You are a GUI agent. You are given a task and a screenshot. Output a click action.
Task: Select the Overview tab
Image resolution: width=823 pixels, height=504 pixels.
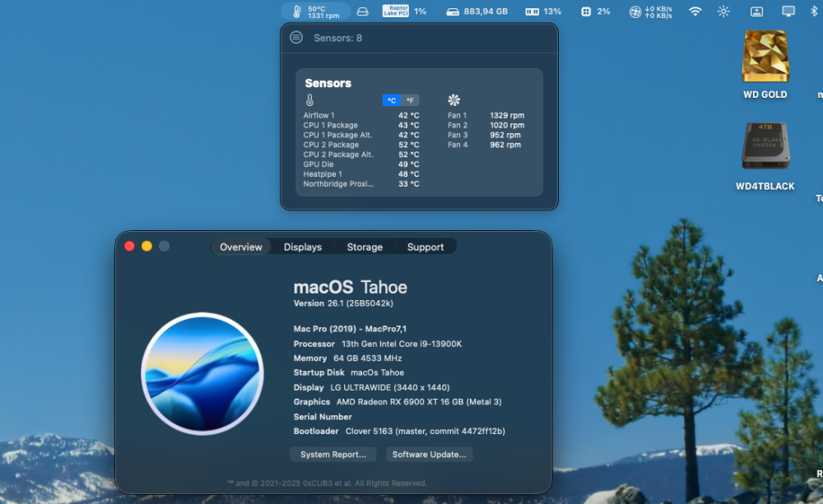(x=240, y=247)
